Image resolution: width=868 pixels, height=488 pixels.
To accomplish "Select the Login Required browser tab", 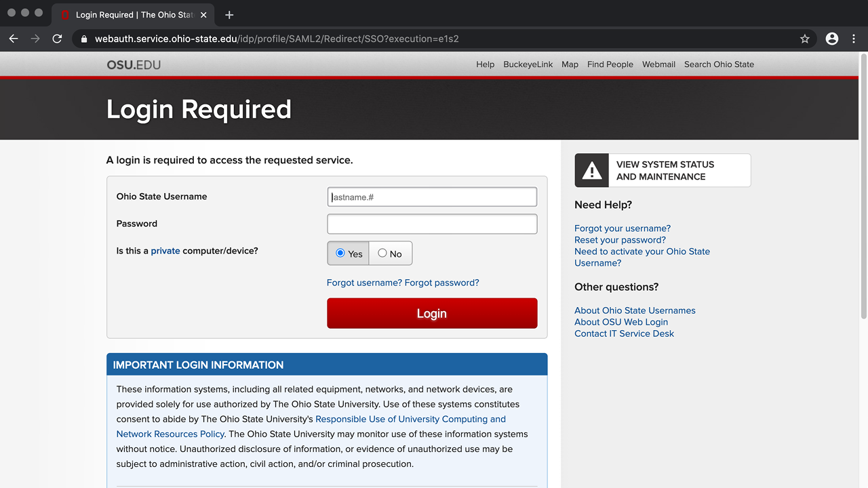I will [x=132, y=15].
